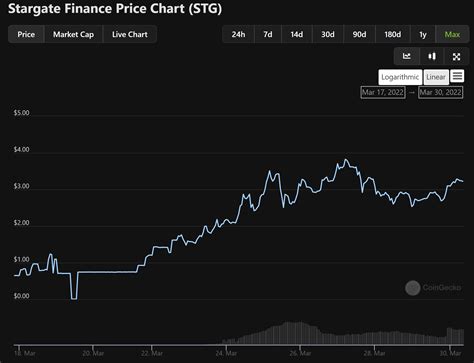Enable the Logarithmic scale
This screenshot has height=363, width=474.
point(400,77)
